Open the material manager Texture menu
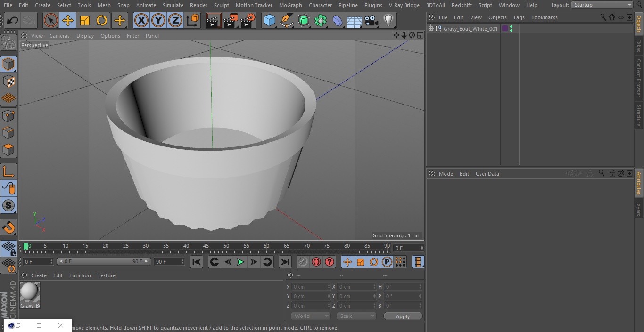Image resolution: width=644 pixels, height=332 pixels. coord(106,275)
